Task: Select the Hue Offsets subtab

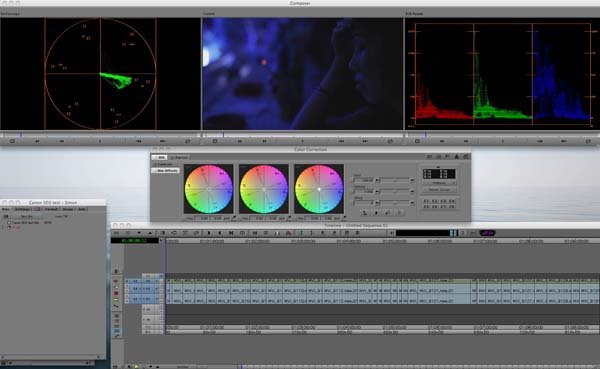Action: 166,171
